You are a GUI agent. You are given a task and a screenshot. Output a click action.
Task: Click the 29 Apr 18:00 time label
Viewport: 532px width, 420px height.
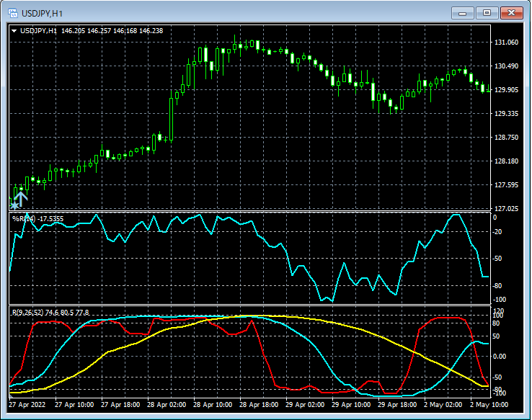[x=397, y=405]
